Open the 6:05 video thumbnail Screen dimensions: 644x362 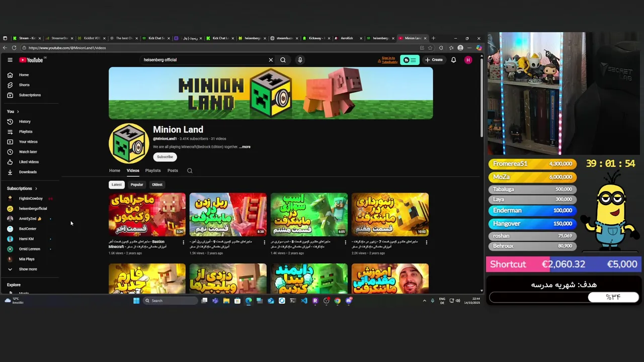309,214
